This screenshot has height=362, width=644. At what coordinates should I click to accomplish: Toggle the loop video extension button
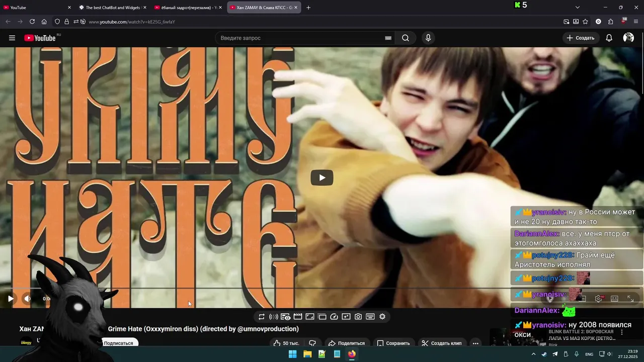(x=262, y=317)
